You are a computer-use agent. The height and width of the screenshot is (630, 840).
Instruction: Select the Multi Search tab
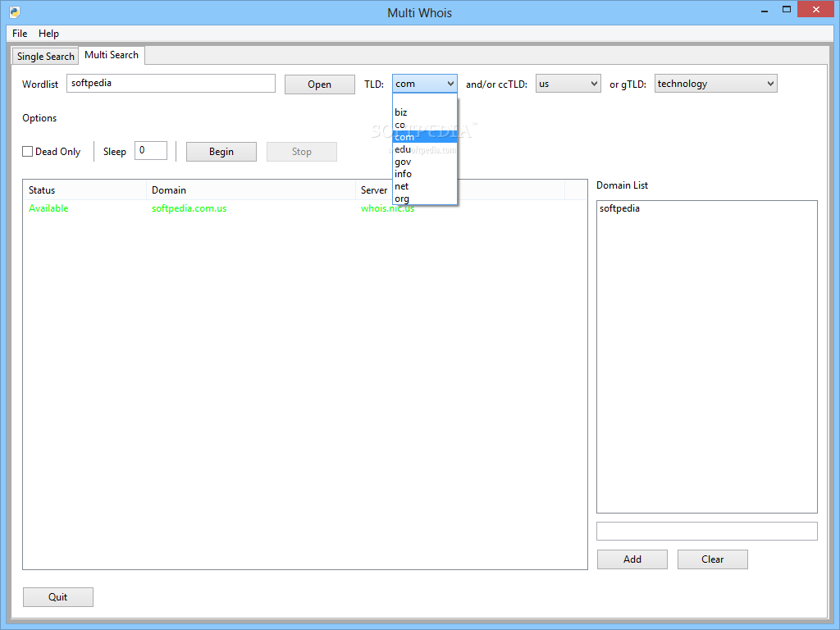pos(112,55)
